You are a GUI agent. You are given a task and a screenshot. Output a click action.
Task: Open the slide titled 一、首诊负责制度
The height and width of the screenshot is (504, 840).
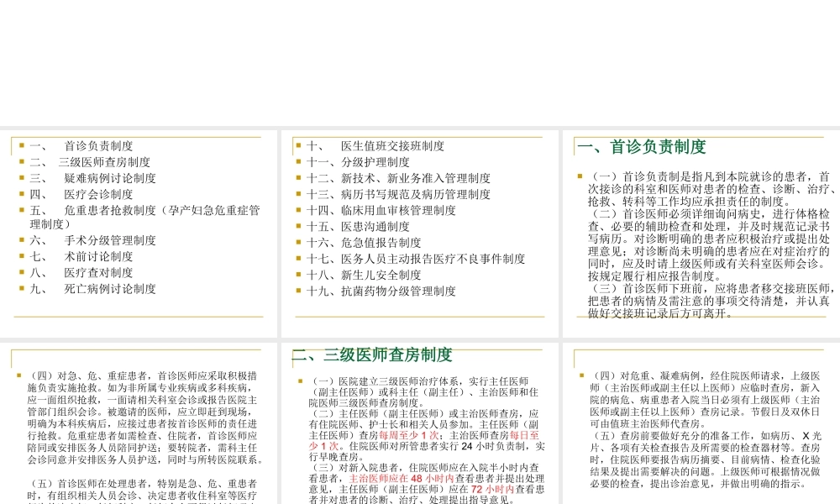pos(701,234)
